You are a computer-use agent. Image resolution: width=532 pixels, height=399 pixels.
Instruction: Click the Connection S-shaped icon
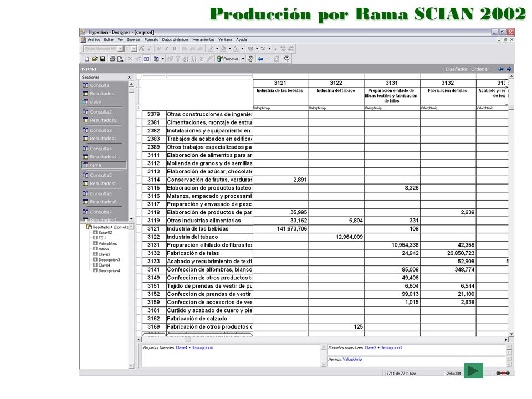click(250, 59)
